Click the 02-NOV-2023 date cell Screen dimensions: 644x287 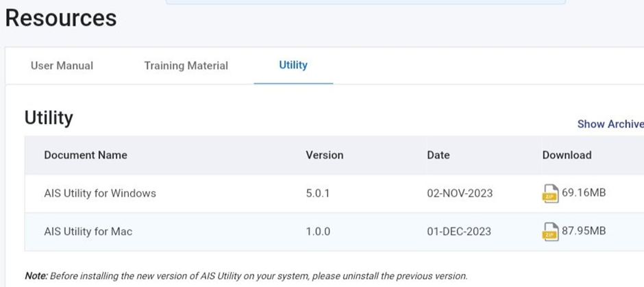click(x=459, y=193)
